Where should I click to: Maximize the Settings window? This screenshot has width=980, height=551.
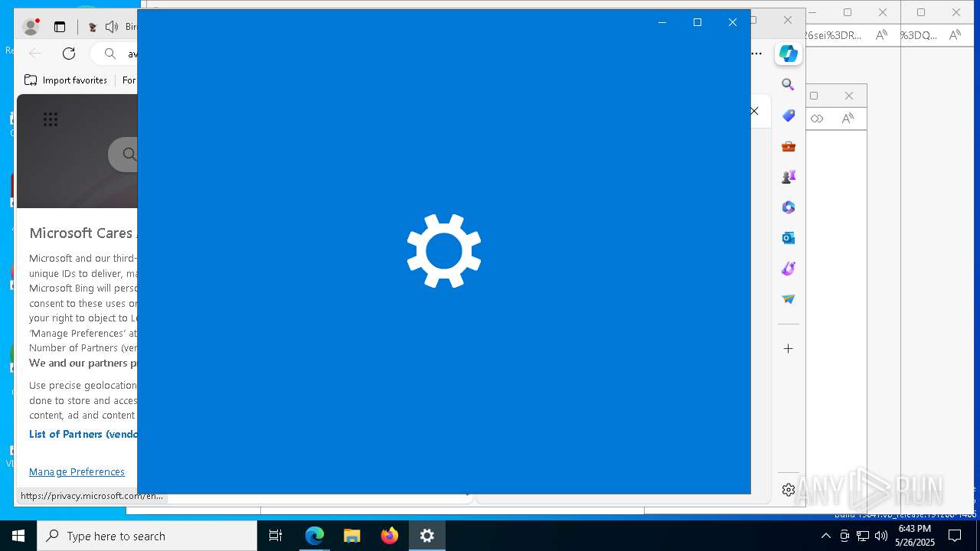coord(697,22)
